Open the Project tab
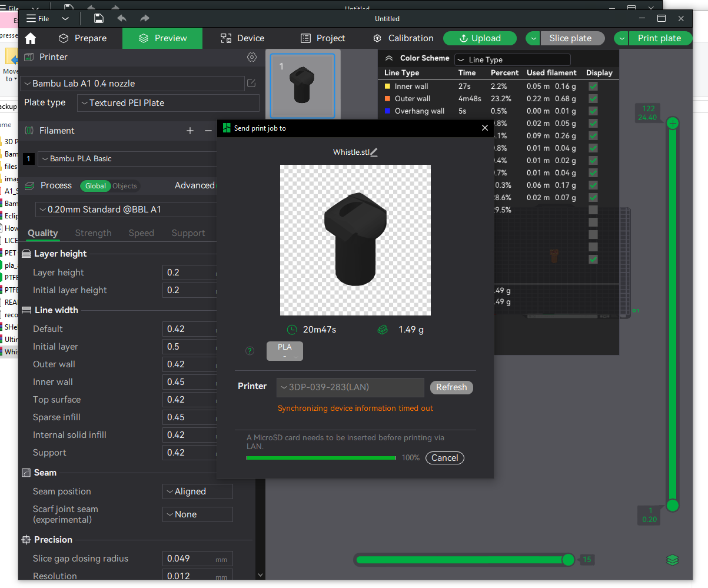 pyautogui.click(x=323, y=38)
